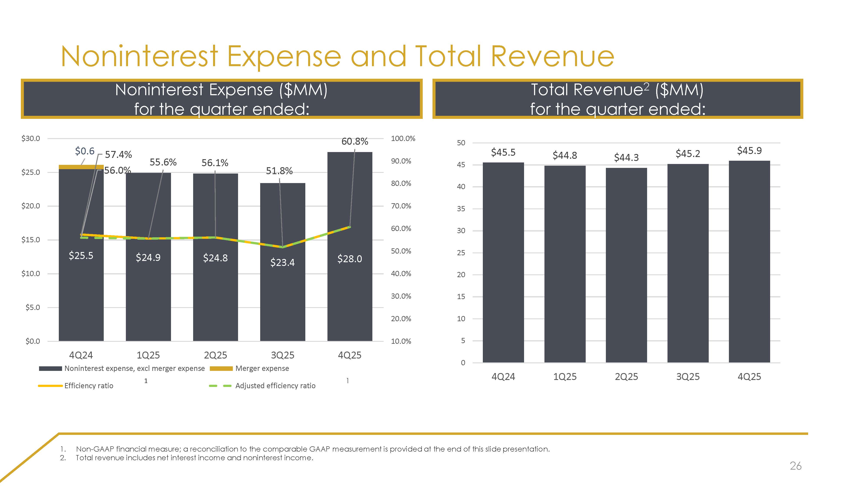The height and width of the screenshot is (488, 868).
Task: Click the 60.8% efficiency ratio data label
Action: click(x=355, y=141)
